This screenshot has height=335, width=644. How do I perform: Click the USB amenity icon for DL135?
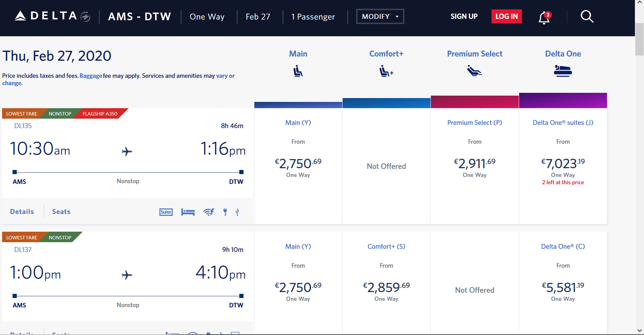click(237, 212)
